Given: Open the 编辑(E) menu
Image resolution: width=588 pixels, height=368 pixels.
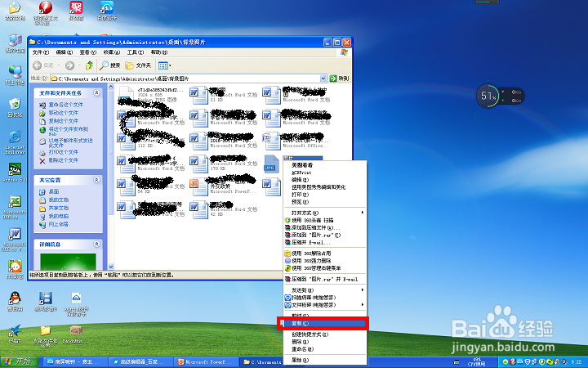Looking at the screenshot, I should (x=65, y=52).
